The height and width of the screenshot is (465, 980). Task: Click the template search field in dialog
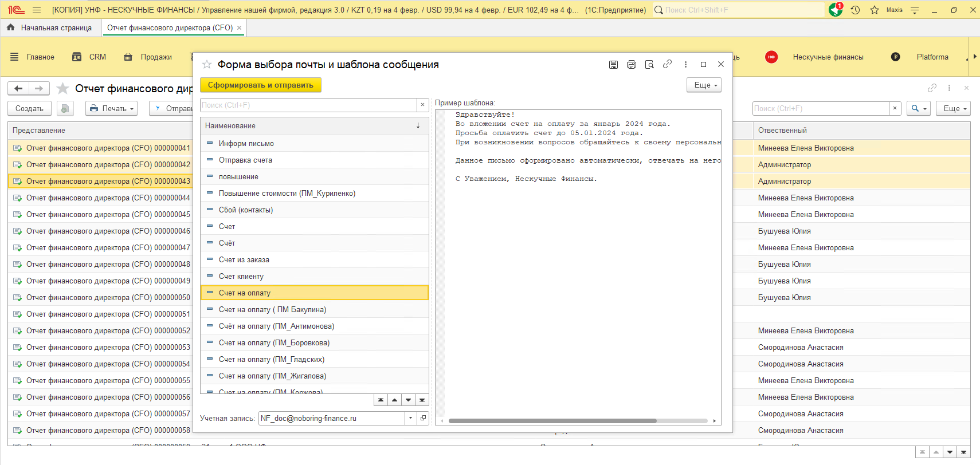click(x=308, y=105)
